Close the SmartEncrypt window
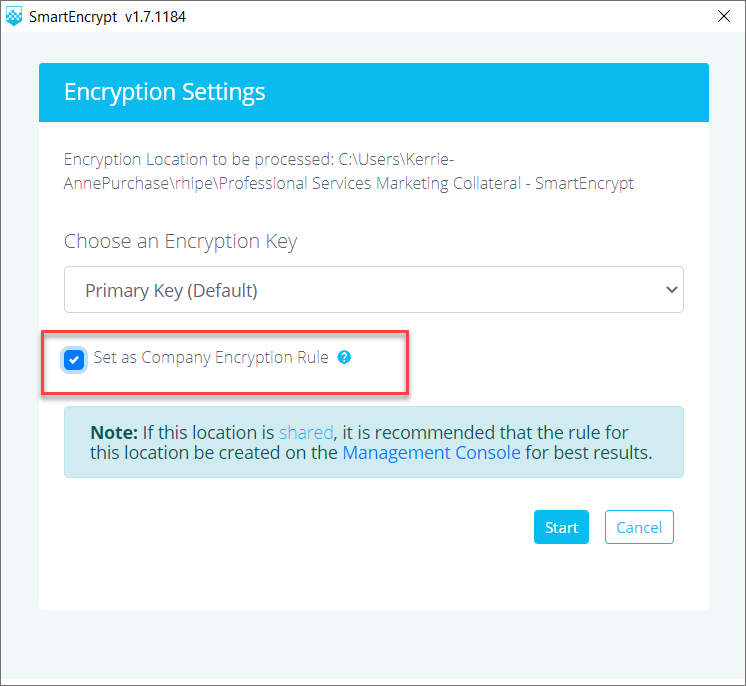Screen dimensions: 746x686 tap(724, 16)
